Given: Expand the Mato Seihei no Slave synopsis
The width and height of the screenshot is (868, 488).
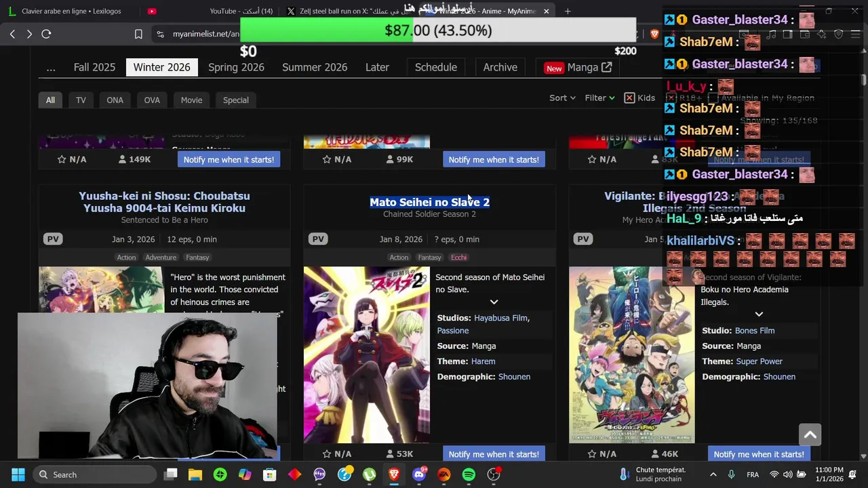Looking at the screenshot, I should (x=494, y=302).
